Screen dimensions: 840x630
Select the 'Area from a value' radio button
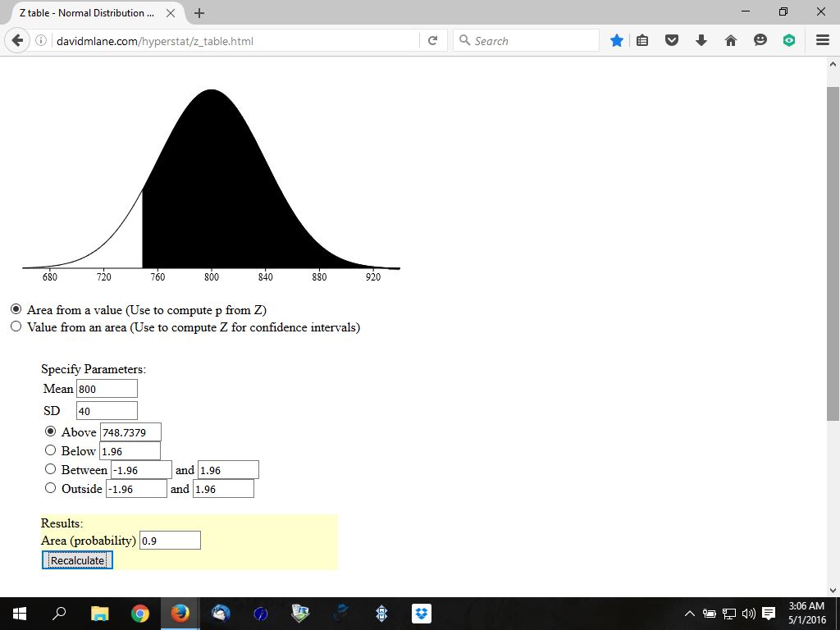point(16,309)
